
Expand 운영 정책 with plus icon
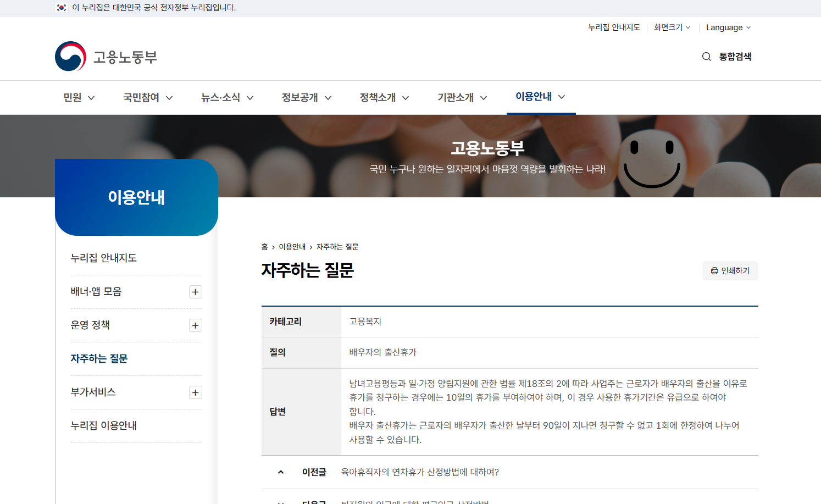pyautogui.click(x=195, y=325)
